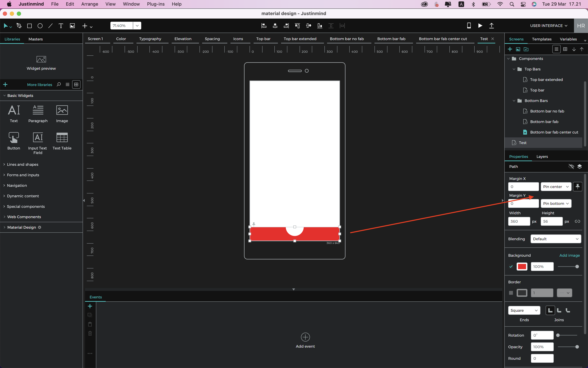Click the share upload icon
Viewport: 588px width, 368px height.
coord(492,26)
